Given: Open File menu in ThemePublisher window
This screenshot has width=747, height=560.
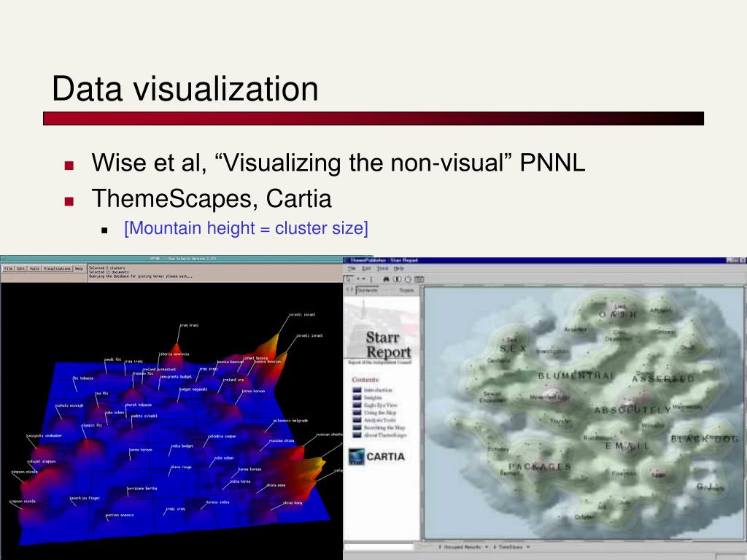Looking at the screenshot, I should [352, 268].
